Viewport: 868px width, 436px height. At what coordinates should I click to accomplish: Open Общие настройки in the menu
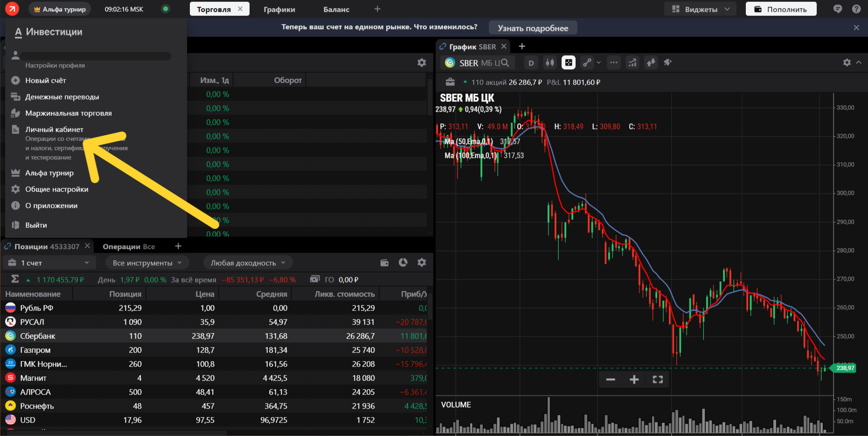(x=57, y=189)
